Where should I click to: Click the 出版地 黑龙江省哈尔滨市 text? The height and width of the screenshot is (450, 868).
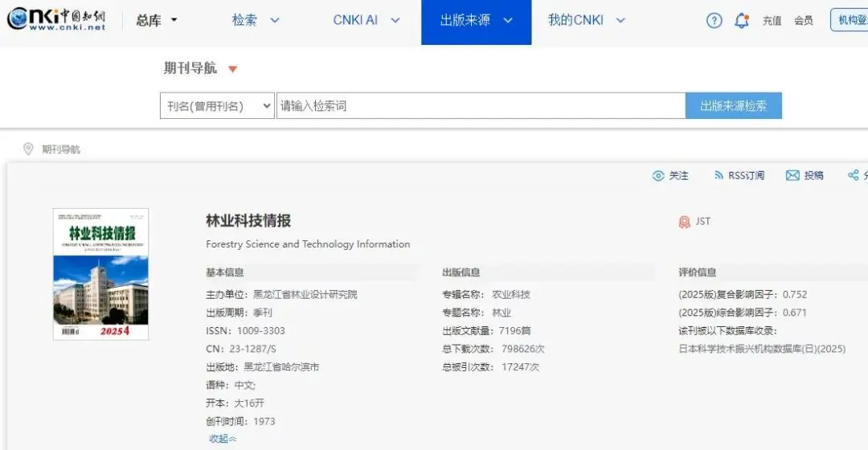pos(262,367)
